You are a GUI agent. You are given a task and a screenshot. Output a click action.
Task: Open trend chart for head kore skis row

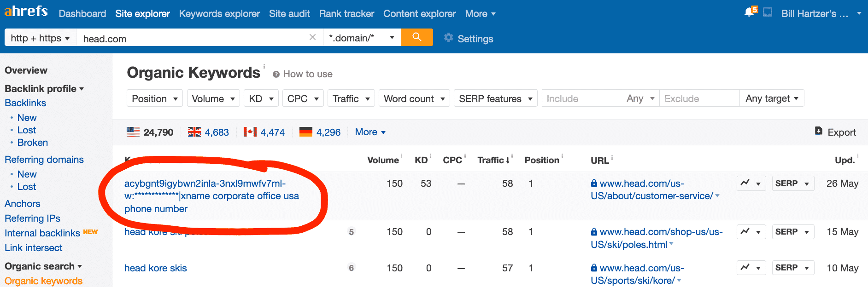pyautogui.click(x=751, y=267)
